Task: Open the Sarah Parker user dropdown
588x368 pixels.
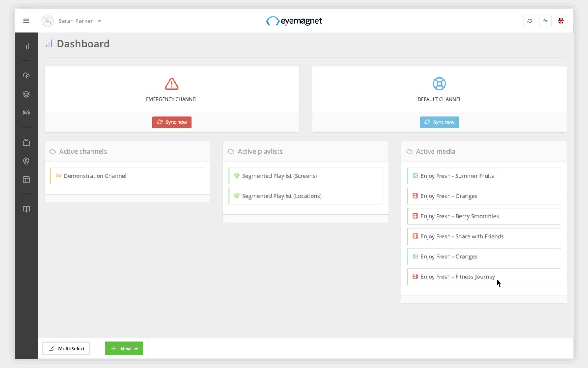Action: coord(80,21)
